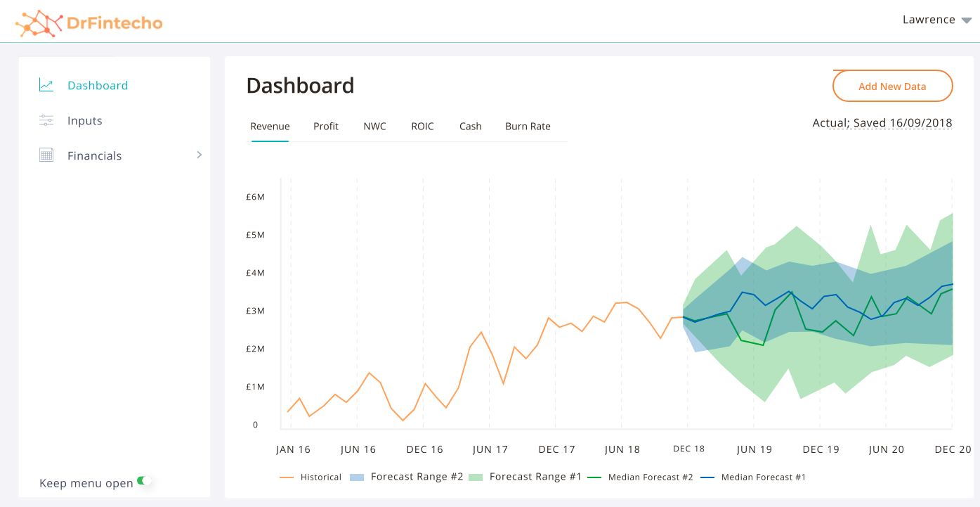The width and height of the screenshot is (980, 507).
Task: Click the Forecast Range #1 green swatch
Action: pyautogui.click(x=474, y=476)
